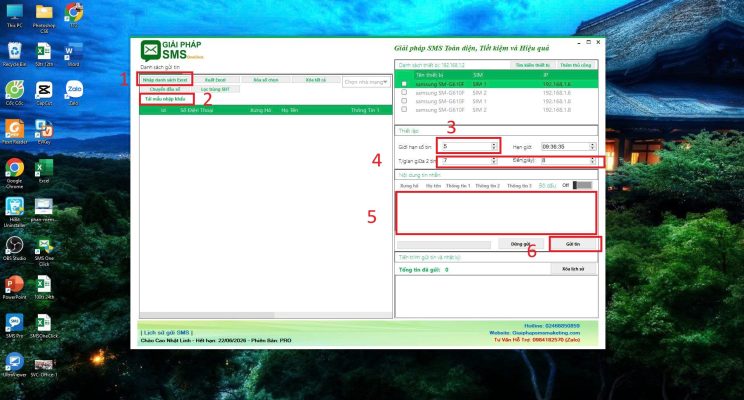The image size is (744, 400).
Task: Open the Google Chrome desktop shortcut
Action: tap(15, 174)
